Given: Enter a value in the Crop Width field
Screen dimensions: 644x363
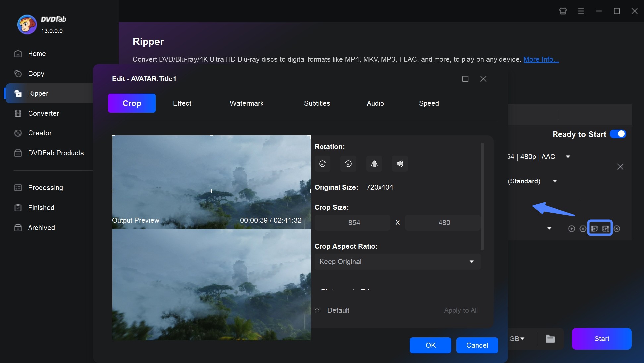Looking at the screenshot, I should tap(354, 222).
